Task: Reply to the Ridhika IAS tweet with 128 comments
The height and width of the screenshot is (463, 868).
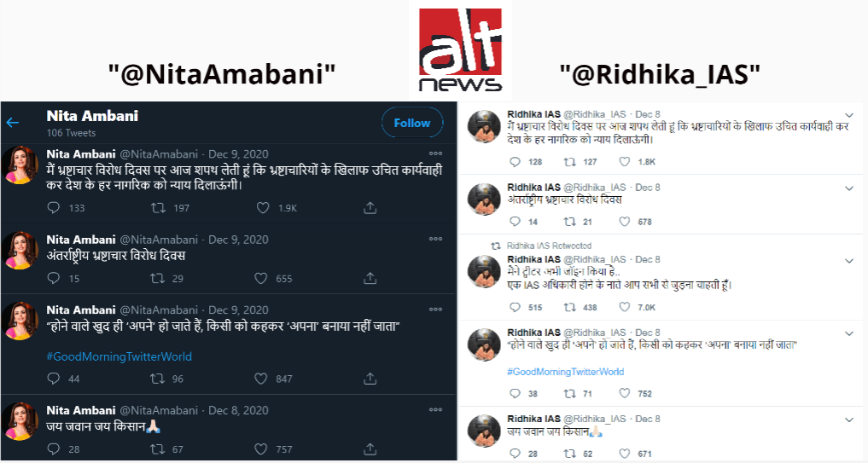Action: click(x=515, y=161)
